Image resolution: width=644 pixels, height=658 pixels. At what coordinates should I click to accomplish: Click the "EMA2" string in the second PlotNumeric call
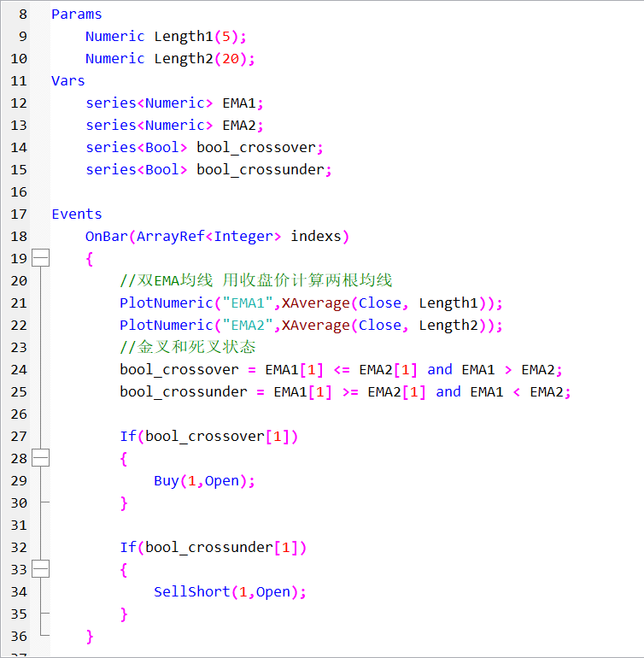click(243, 325)
